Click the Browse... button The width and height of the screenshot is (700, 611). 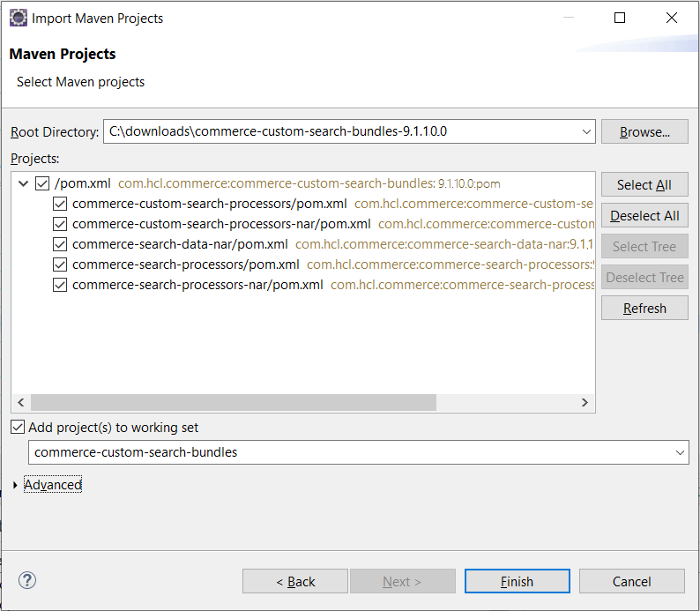coord(644,131)
